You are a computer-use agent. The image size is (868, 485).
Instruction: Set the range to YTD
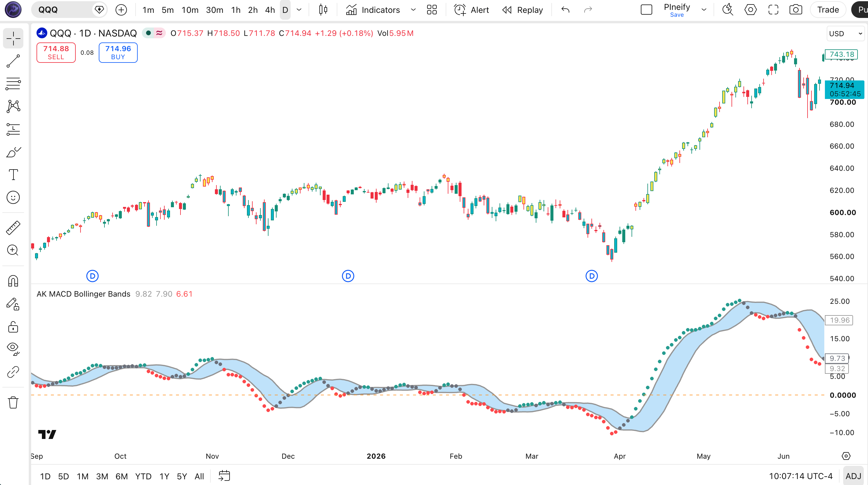point(143,476)
